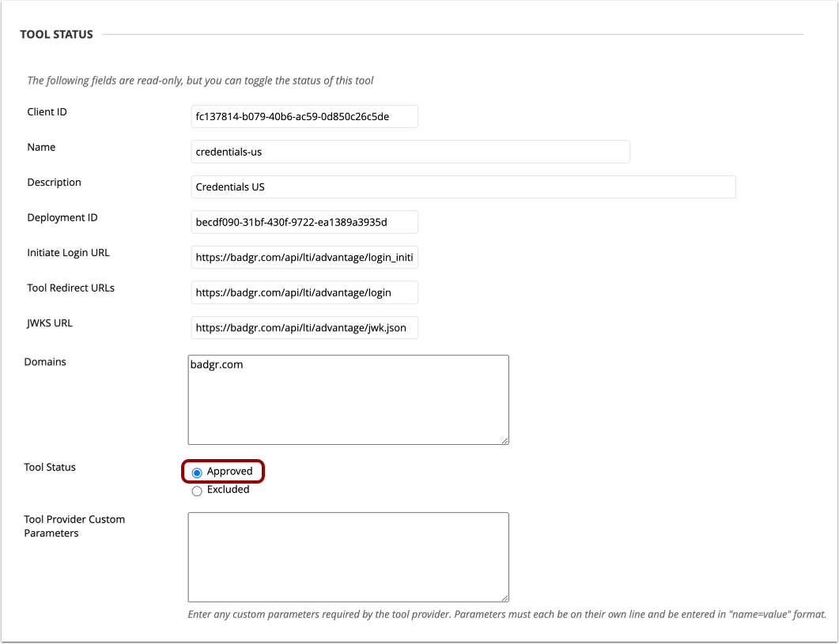This screenshot has height=644, width=839.
Task: Click the resize handle of Domains textarea
Action: click(504, 439)
